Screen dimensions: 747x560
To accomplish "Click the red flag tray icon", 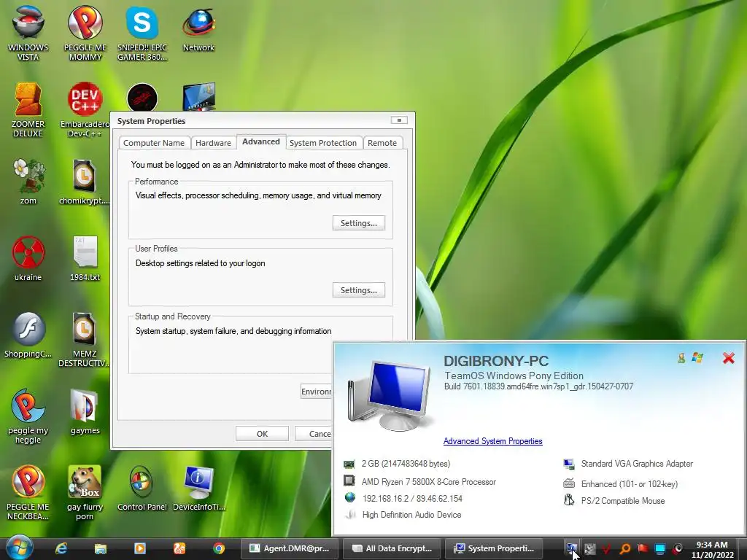I will (643, 548).
